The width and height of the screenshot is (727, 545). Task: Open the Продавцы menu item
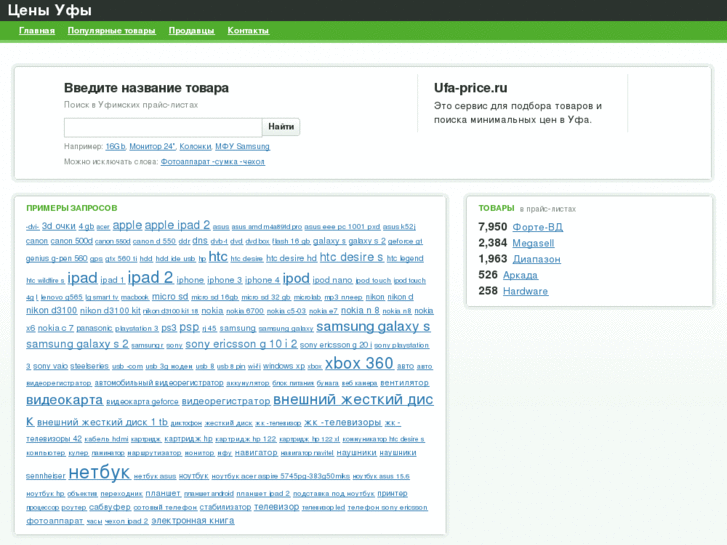(191, 31)
